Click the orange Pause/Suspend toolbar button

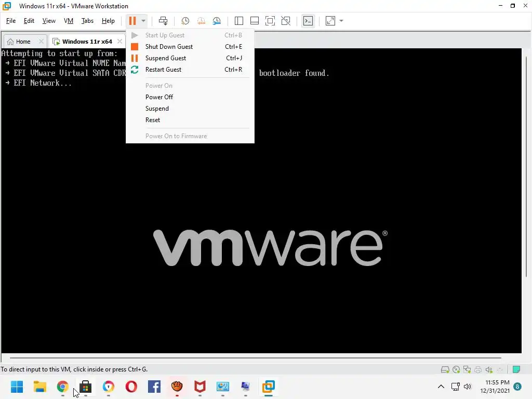pos(132,21)
